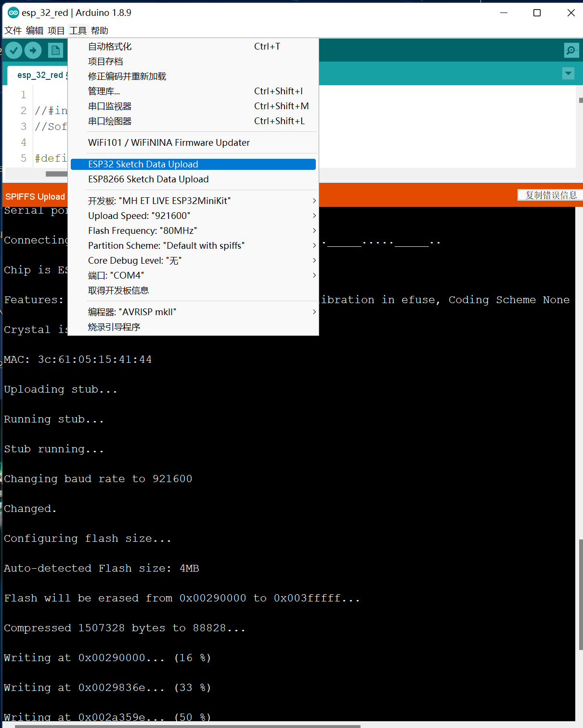The image size is (583, 728).
Task: Click the Arduino logo in title bar
Action: (13, 13)
